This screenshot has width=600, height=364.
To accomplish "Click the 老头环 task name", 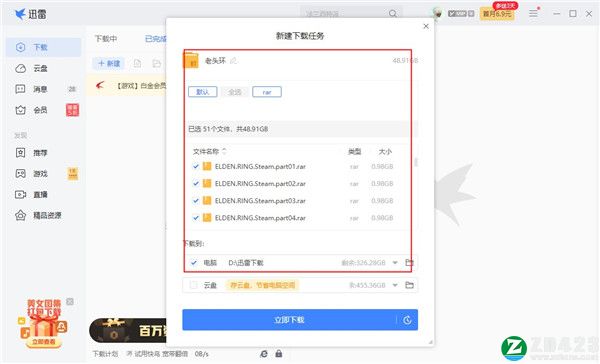I will click(215, 60).
